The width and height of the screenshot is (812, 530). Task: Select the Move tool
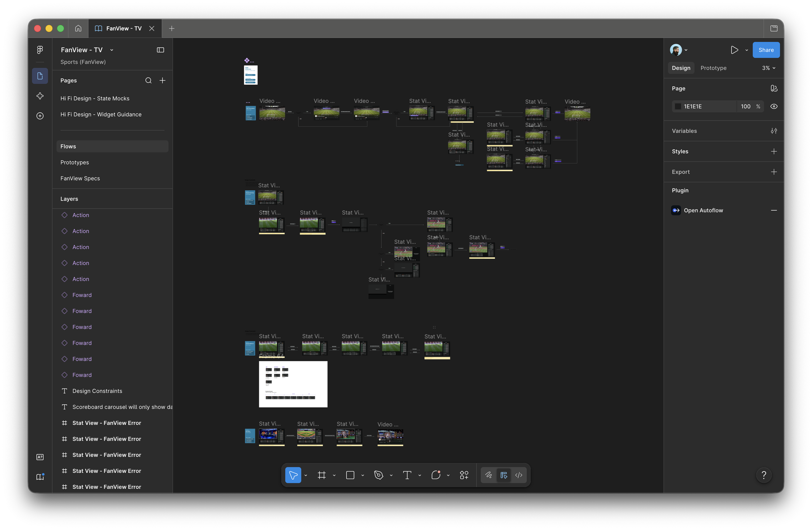(x=293, y=475)
